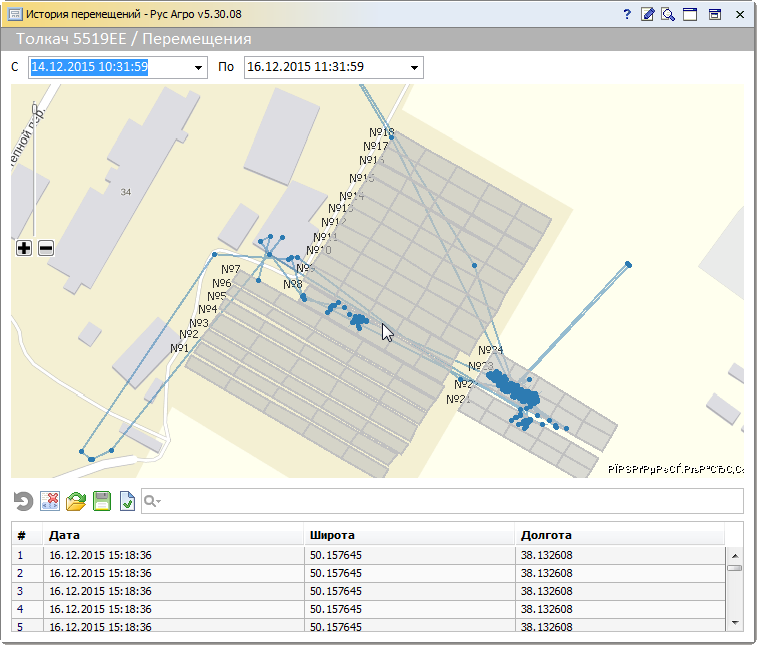This screenshot has width=757, height=645.
Task: Sort by the Долгота column header
Action: pyautogui.click(x=620, y=535)
